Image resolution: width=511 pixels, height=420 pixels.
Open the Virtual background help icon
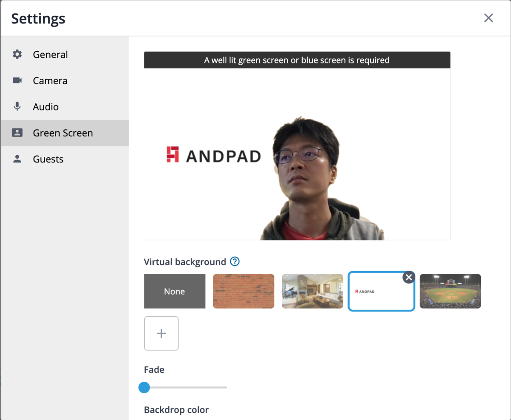click(x=235, y=261)
